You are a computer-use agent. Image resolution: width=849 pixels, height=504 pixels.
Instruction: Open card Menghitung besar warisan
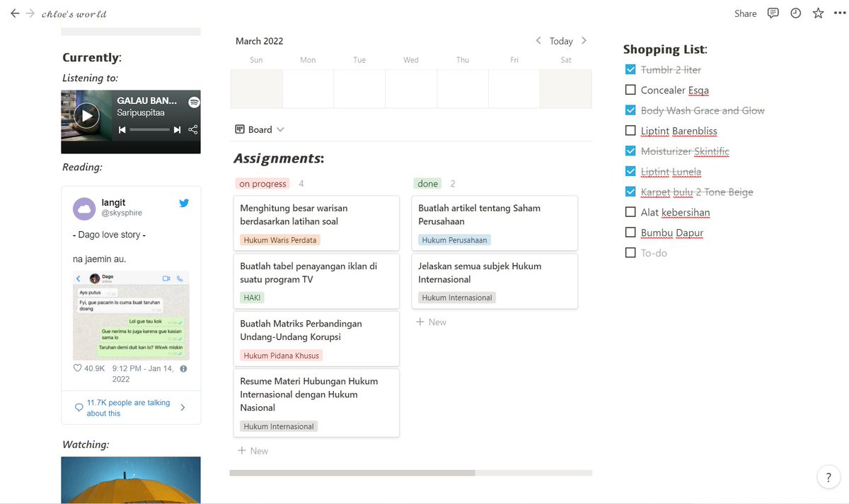[316, 223]
